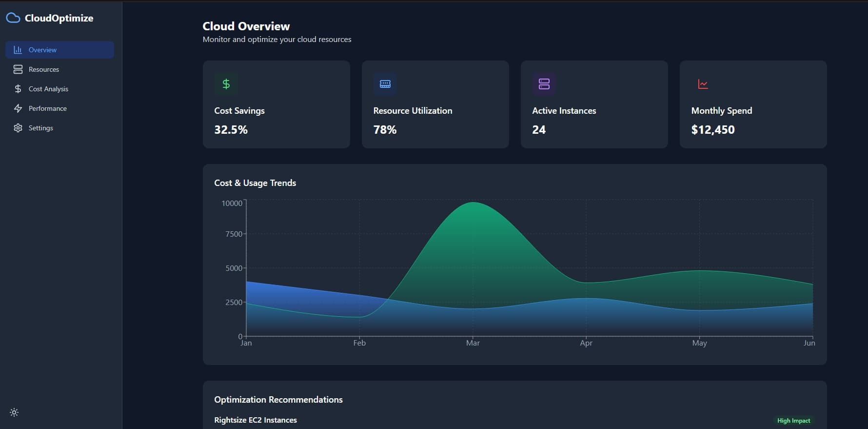Viewport: 868px width, 429px height.
Task: Click the Cost Analysis dollar icon
Action: [18, 89]
